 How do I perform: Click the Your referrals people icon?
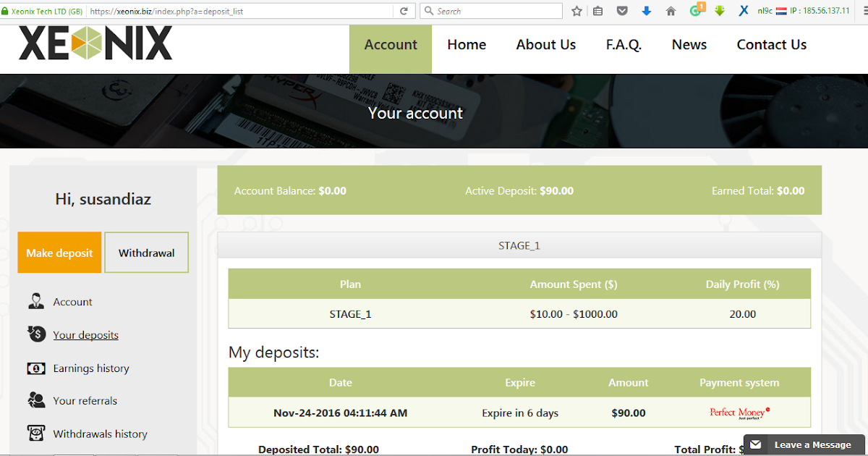click(x=36, y=400)
